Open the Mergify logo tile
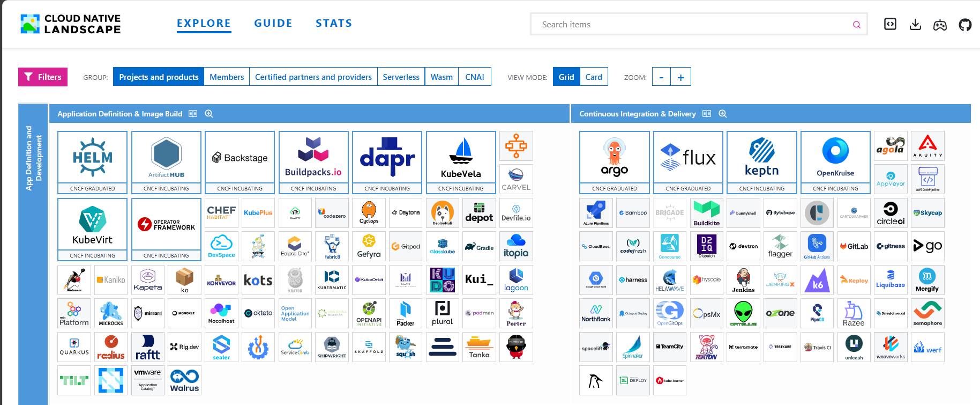Viewport: 980px width, 405px height. (927, 280)
